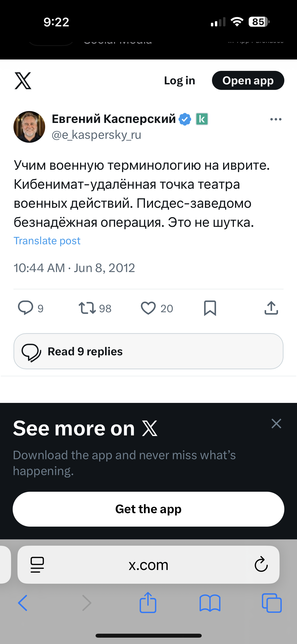Open the Safari tabs overview
Screen dimensions: 297x644
pyautogui.click(x=272, y=603)
